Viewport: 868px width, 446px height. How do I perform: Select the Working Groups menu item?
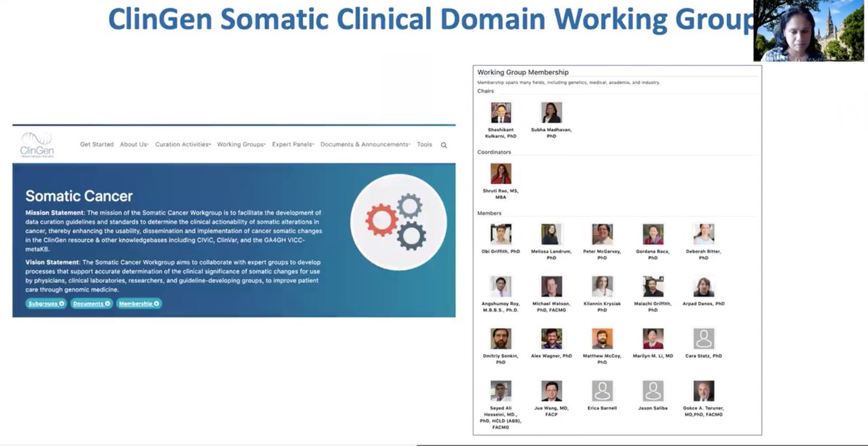241,144
